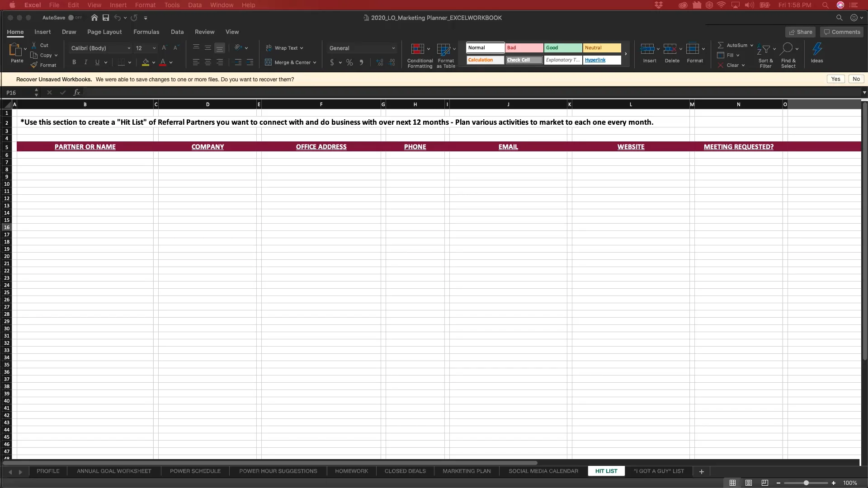The image size is (868, 488).
Task: Open the MARKETING PLAN sheet tab
Action: pyautogui.click(x=466, y=471)
